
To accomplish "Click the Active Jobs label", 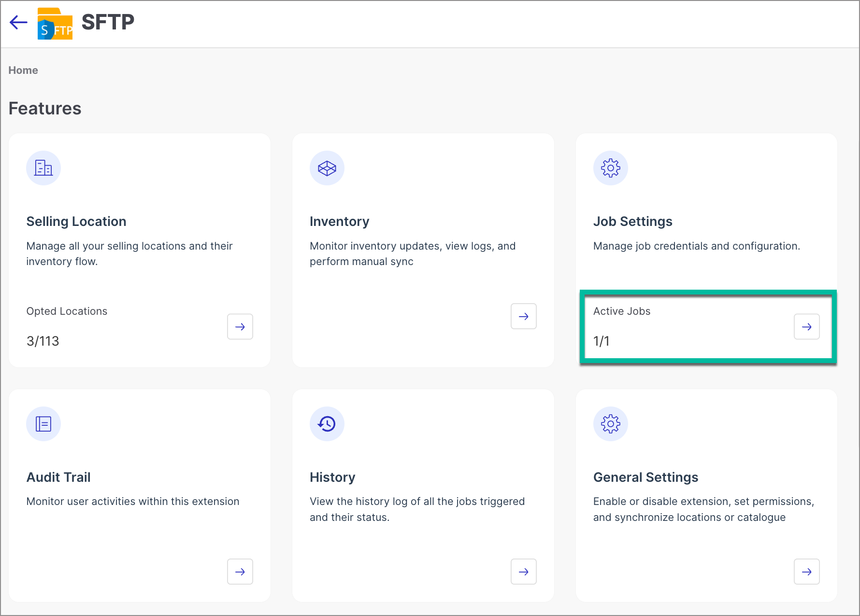I will 622,311.
